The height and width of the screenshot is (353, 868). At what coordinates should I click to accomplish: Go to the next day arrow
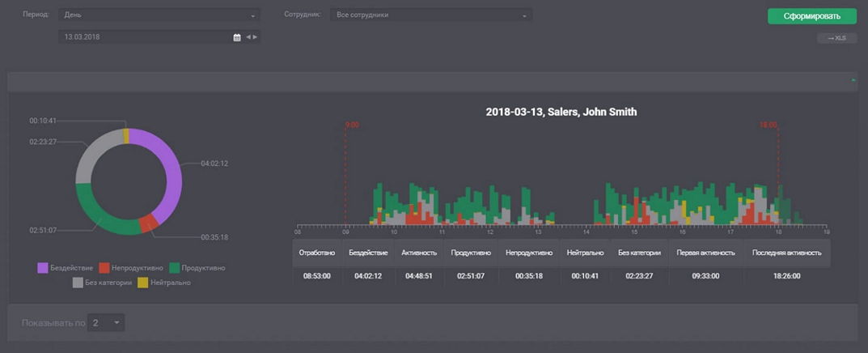256,37
